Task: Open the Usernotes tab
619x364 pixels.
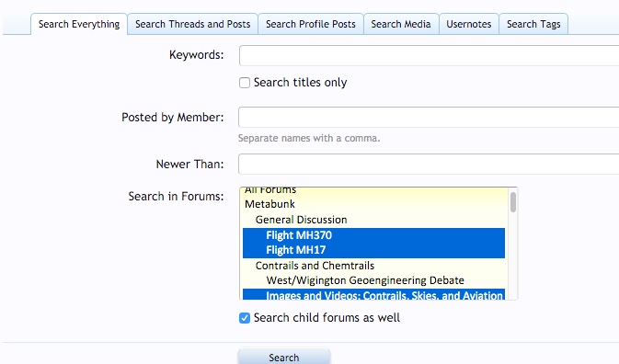Action: tap(469, 24)
